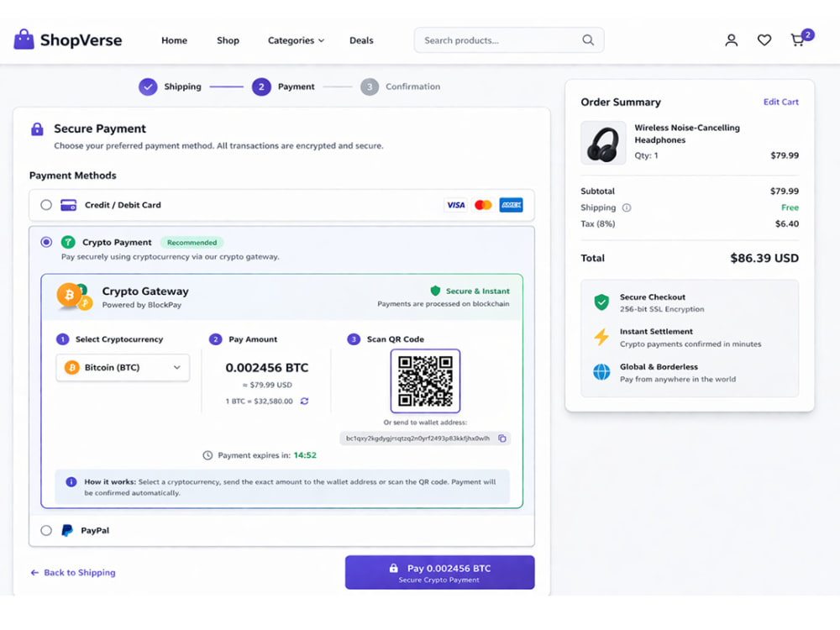The height and width of the screenshot is (630, 840).
Task: Select PayPal radio button
Action: 46,530
